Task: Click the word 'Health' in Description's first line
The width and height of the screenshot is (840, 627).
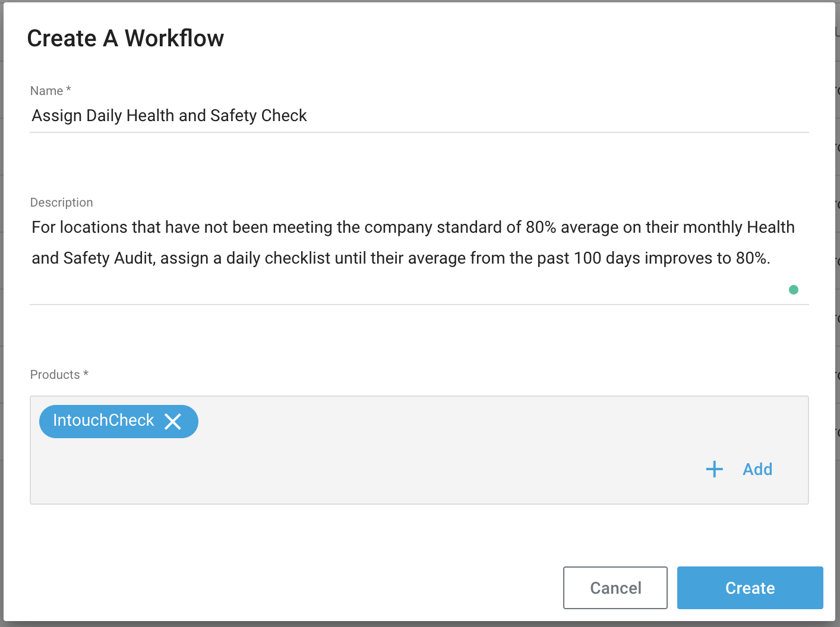Action: coord(770,227)
